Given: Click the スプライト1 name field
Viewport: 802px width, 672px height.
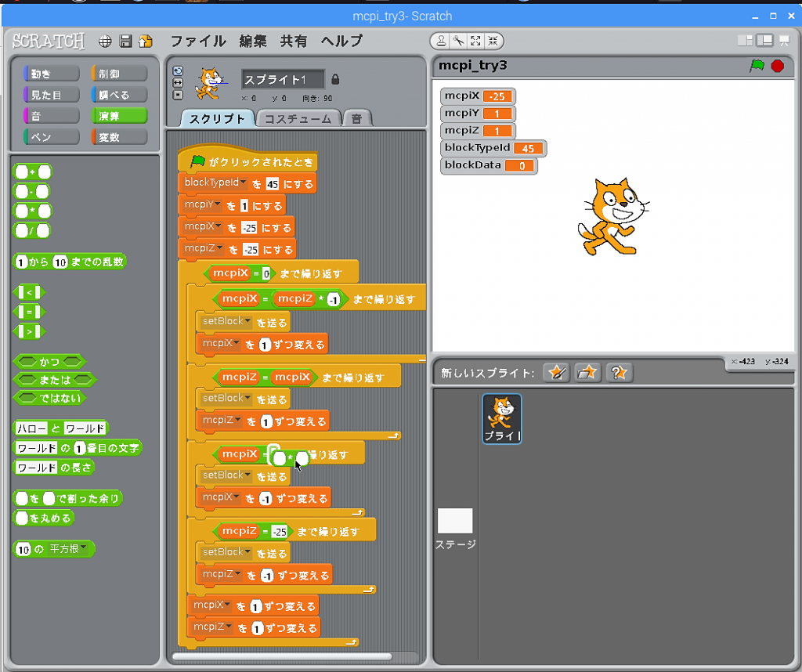Looking at the screenshot, I should pos(282,79).
